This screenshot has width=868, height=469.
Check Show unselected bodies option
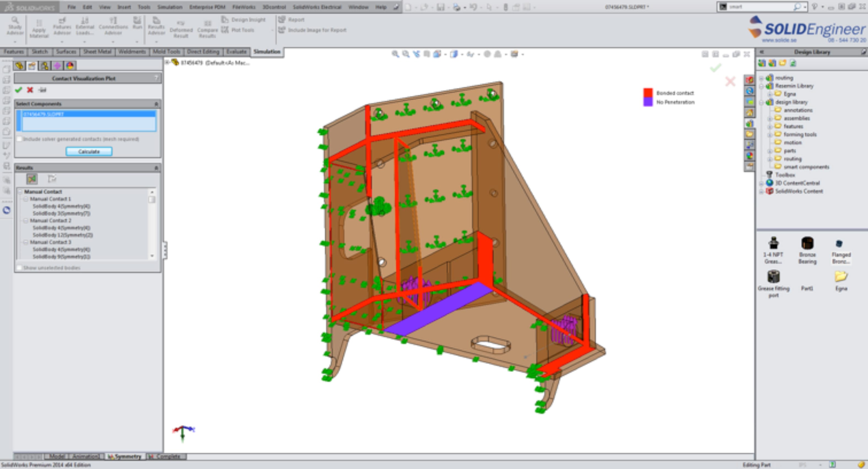pyautogui.click(x=20, y=268)
